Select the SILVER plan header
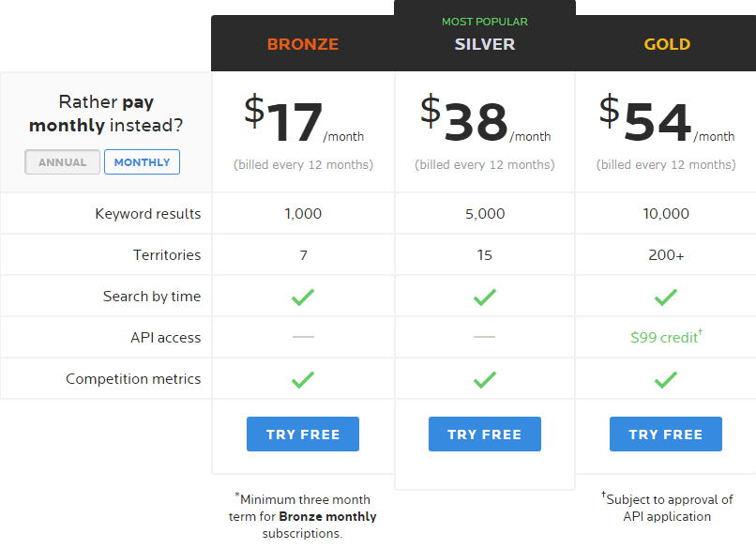This screenshot has height=549, width=756. coord(485,44)
